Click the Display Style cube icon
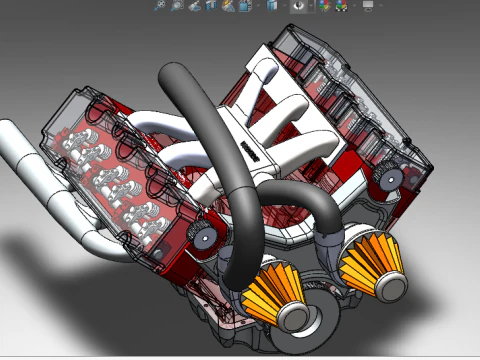The image size is (480, 360). point(272,5)
